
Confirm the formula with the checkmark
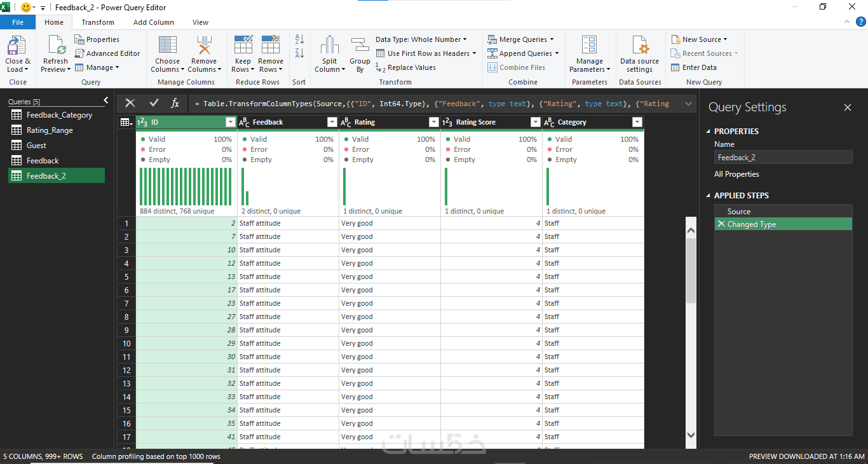154,104
